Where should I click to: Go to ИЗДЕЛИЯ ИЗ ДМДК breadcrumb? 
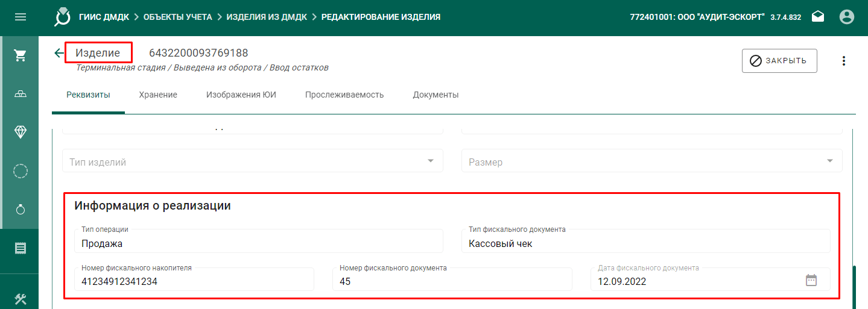click(x=267, y=17)
